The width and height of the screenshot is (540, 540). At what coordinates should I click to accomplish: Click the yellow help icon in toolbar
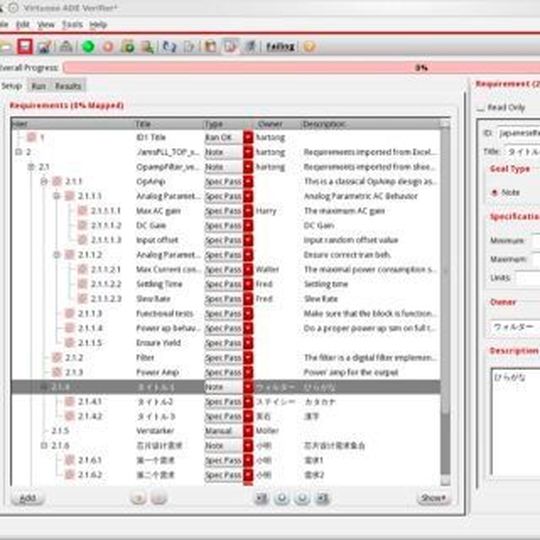(x=309, y=46)
